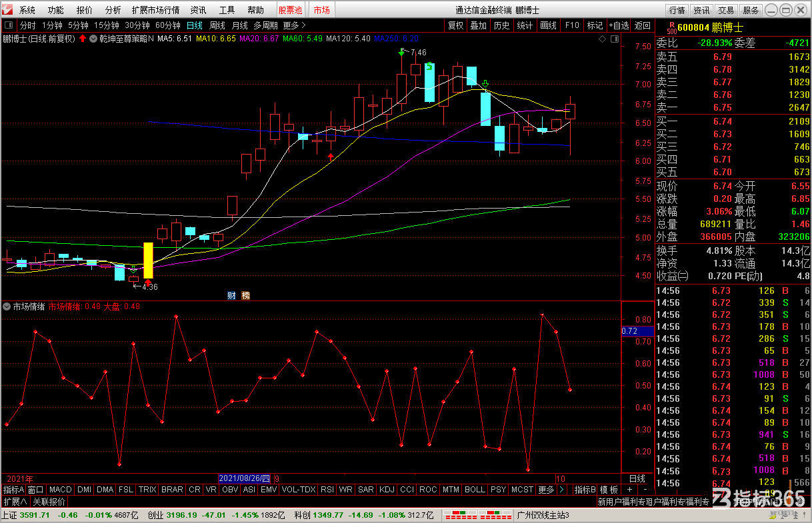Click the 服务 button at top right
The image size is (812, 523).
click(x=751, y=10)
